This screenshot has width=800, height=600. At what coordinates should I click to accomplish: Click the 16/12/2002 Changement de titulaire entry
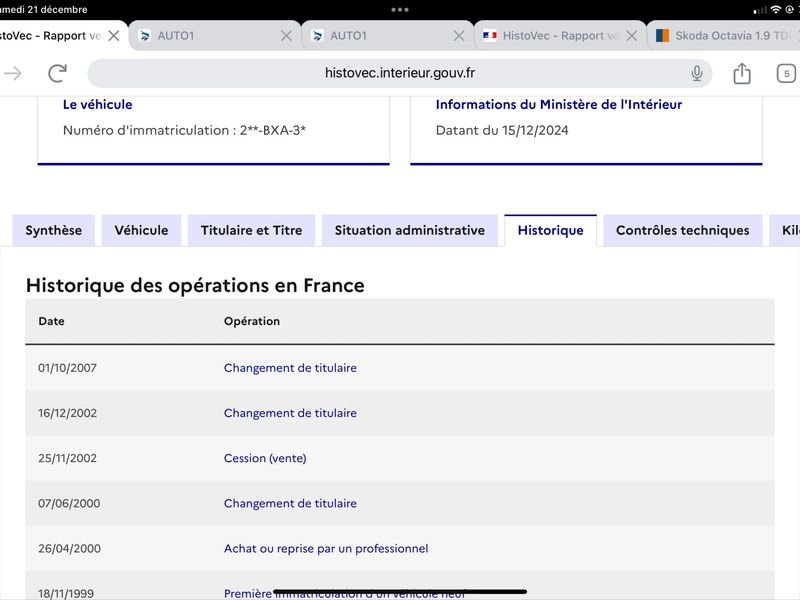tap(290, 413)
